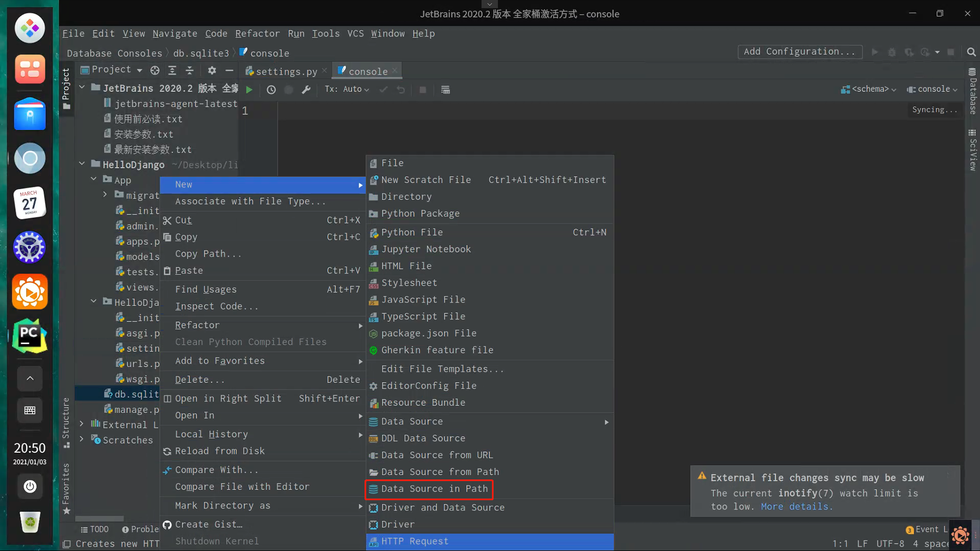Open Tx Auto transaction mode dropdown
Image resolution: width=980 pixels, height=551 pixels.
pos(347,90)
